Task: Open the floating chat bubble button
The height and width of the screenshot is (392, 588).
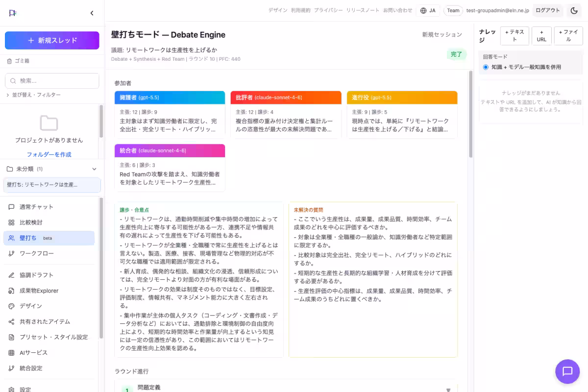Action: 567,371
